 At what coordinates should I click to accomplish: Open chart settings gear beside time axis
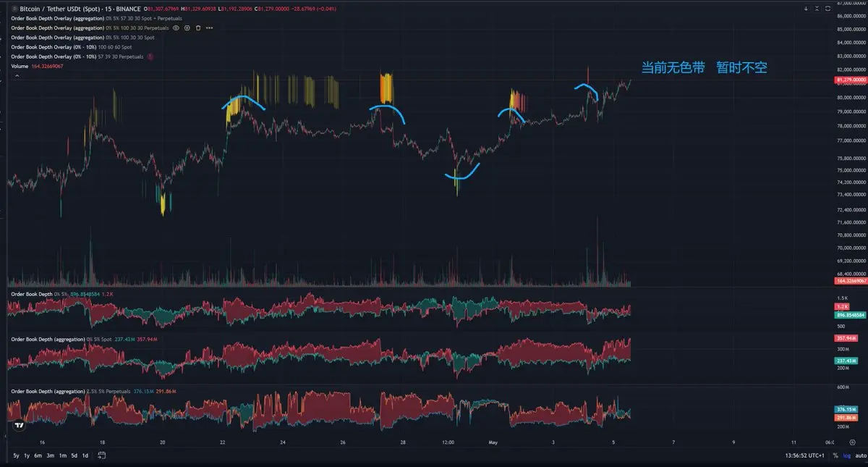click(x=852, y=442)
